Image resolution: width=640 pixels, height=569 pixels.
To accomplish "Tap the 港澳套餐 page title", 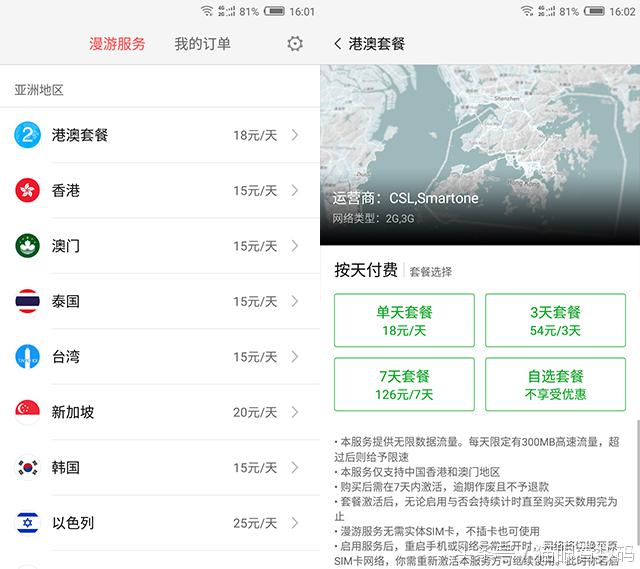I will (x=376, y=44).
